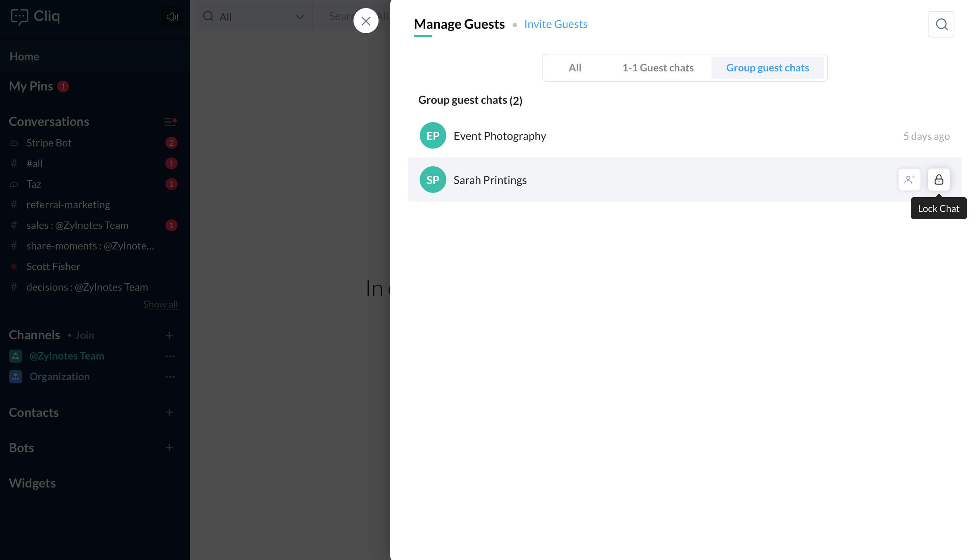Open @Zylnotes Team in Channels
Viewport: 978px width, 560px height.
[67, 356]
